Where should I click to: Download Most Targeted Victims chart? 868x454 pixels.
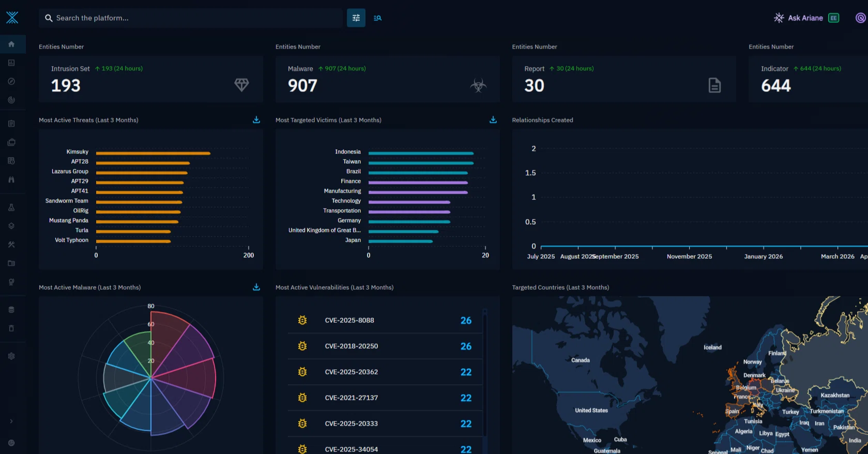[493, 120]
